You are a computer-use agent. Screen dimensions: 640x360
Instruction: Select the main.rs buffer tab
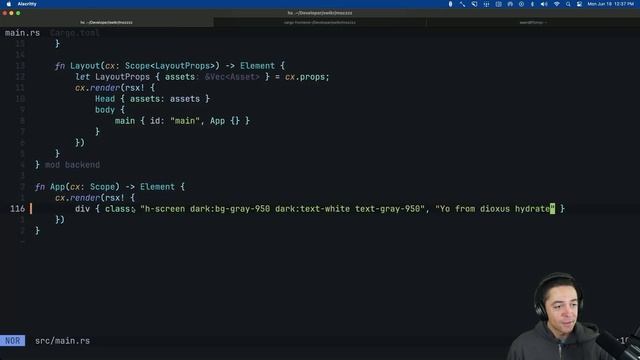point(22,33)
